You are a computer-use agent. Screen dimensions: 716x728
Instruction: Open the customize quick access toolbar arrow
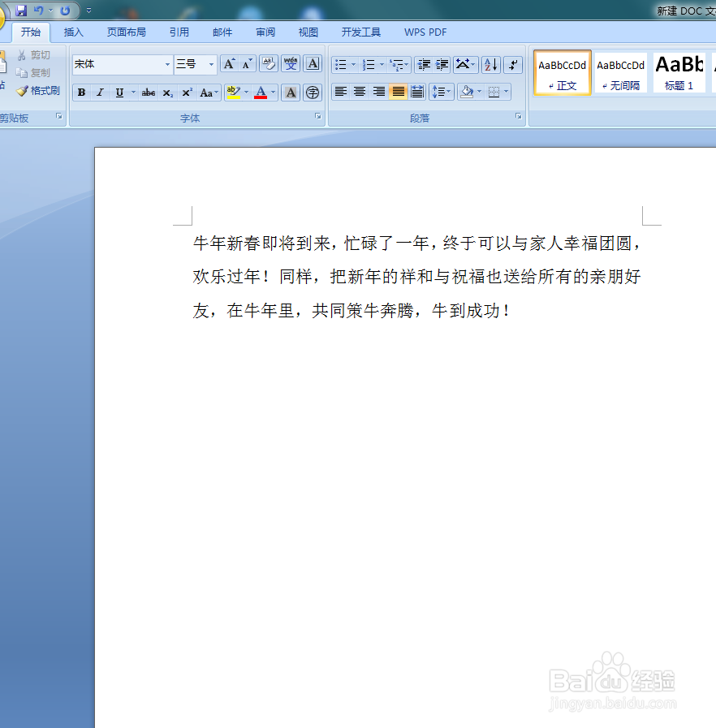pos(88,11)
